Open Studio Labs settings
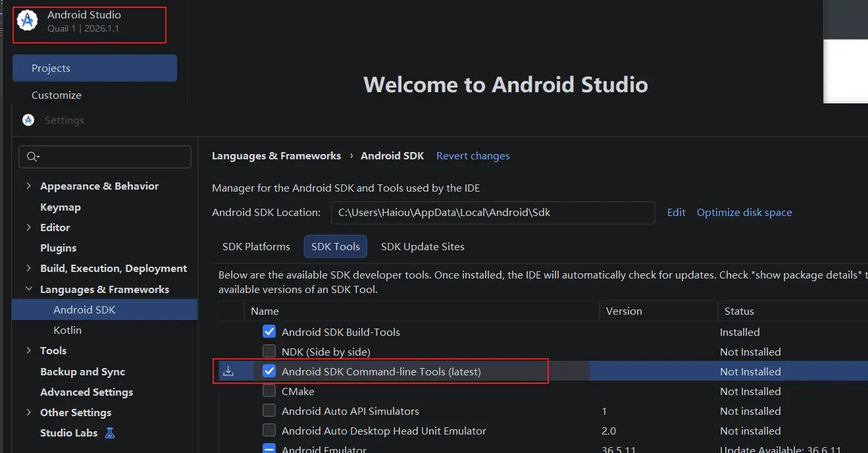The image size is (868, 453). coord(69,433)
